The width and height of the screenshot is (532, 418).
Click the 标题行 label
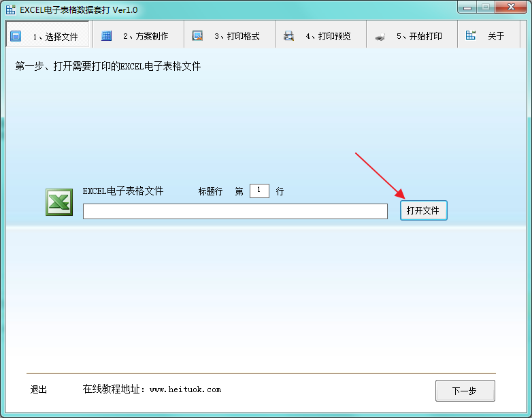(x=210, y=191)
